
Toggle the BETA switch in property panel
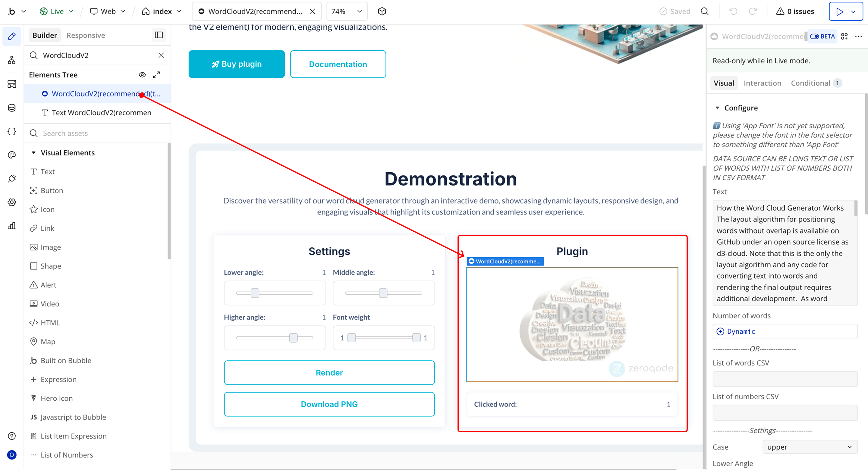[x=815, y=36]
